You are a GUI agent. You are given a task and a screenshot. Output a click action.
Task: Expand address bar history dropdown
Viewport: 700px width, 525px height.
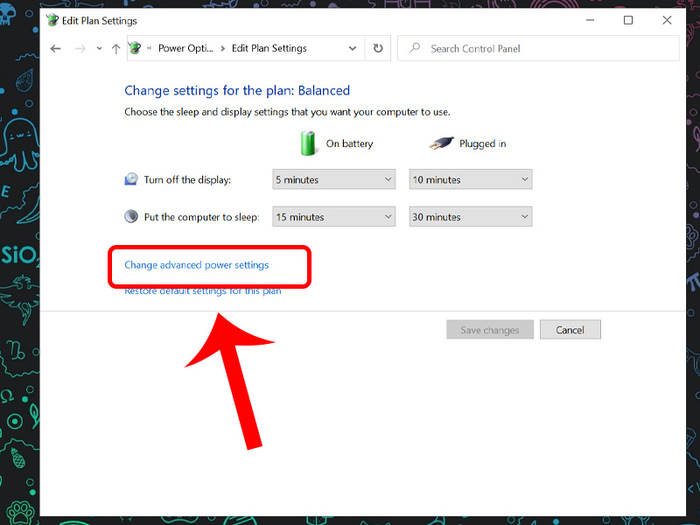point(352,48)
